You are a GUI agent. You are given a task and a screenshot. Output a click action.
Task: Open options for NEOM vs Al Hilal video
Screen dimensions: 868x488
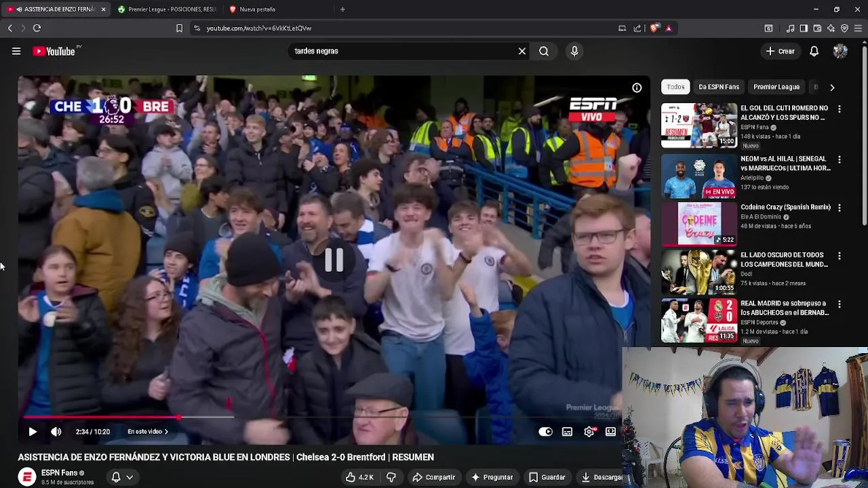point(840,160)
